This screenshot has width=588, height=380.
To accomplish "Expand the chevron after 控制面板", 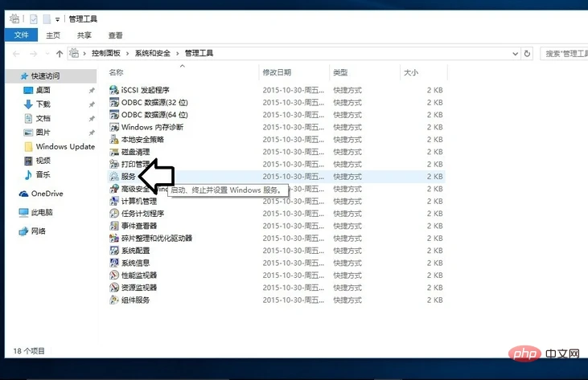I will [128, 54].
